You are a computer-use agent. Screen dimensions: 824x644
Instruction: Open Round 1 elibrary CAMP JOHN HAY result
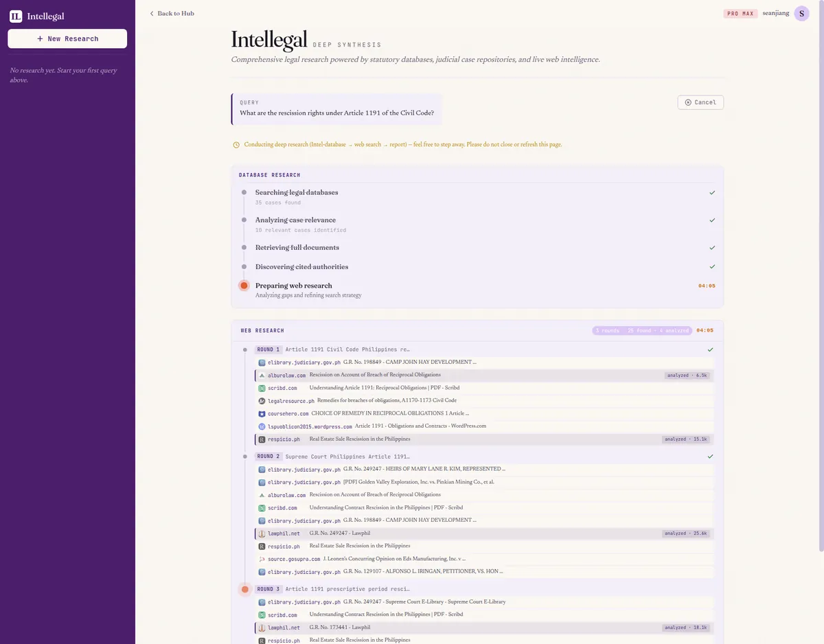coord(485,362)
